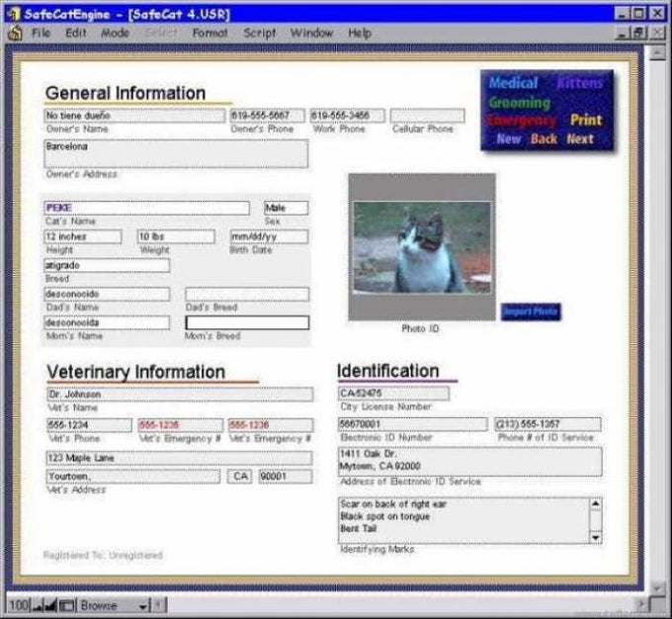Open the File menu
This screenshot has height=619, width=672.
point(42,33)
